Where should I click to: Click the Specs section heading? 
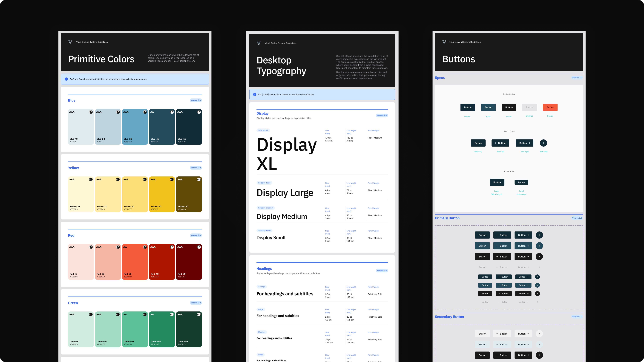point(440,78)
